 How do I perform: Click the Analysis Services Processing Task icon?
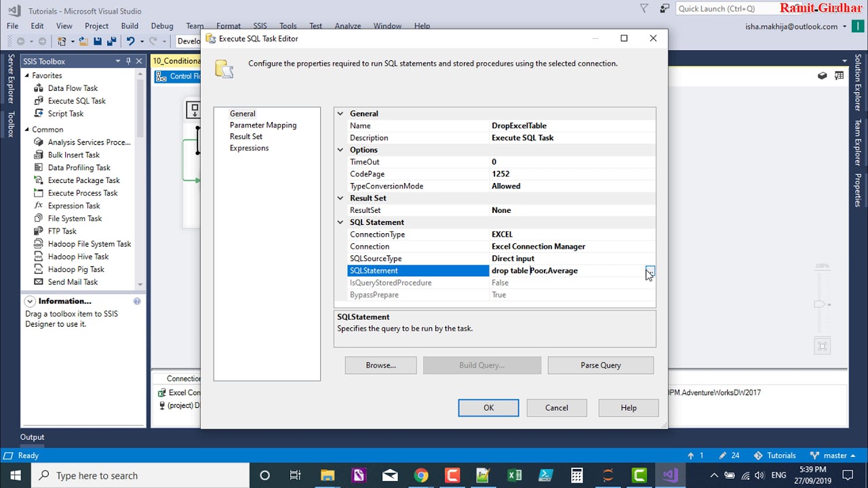(38, 142)
